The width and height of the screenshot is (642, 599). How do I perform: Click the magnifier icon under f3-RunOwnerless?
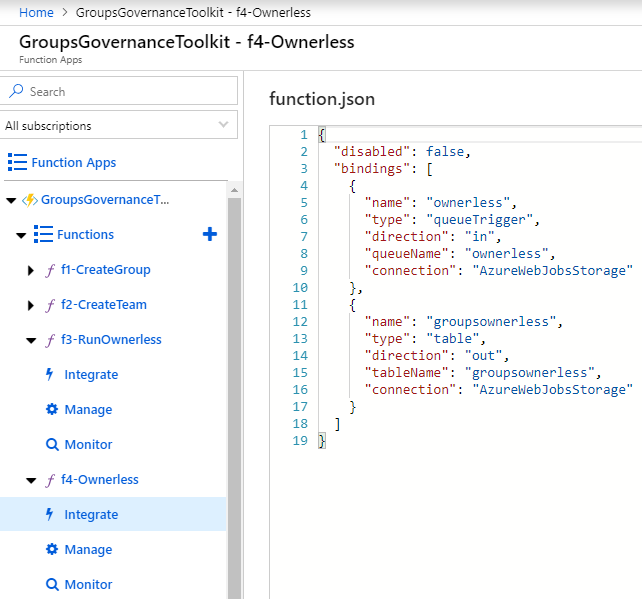(52, 444)
